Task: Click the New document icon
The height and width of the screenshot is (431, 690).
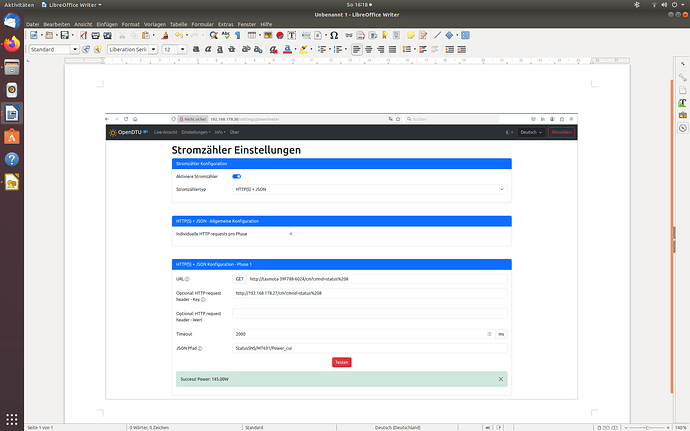Action: (34, 35)
